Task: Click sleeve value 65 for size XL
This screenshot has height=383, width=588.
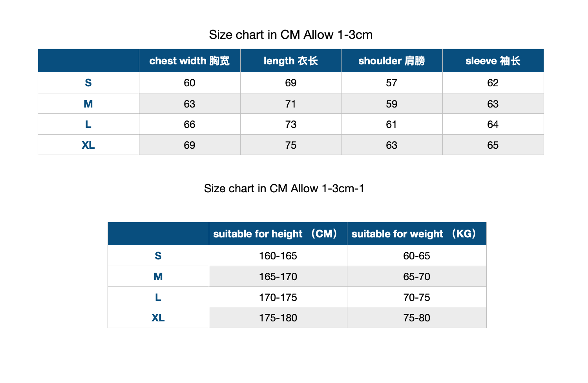Action: [493, 145]
